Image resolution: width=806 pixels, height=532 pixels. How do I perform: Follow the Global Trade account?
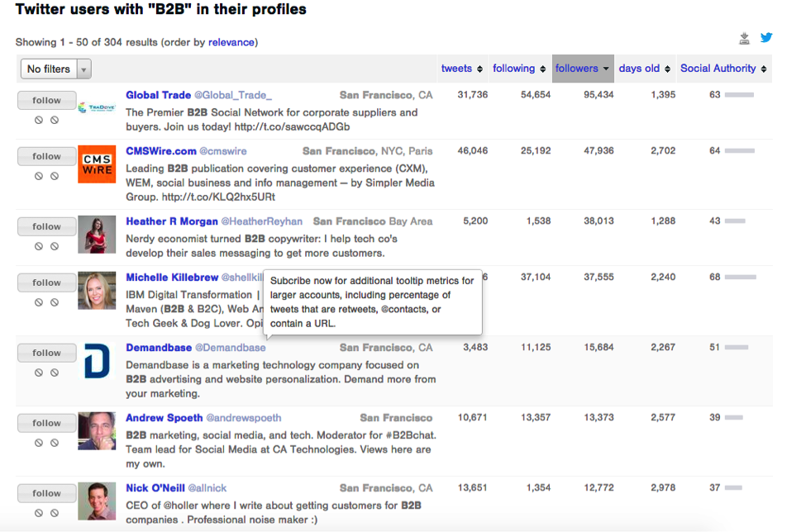(47, 100)
